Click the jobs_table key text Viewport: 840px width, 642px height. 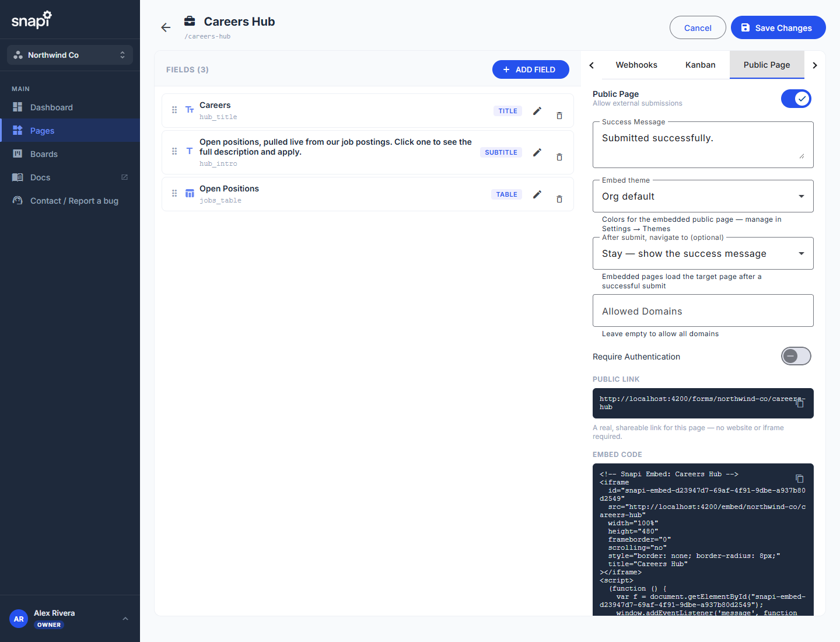click(x=220, y=200)
